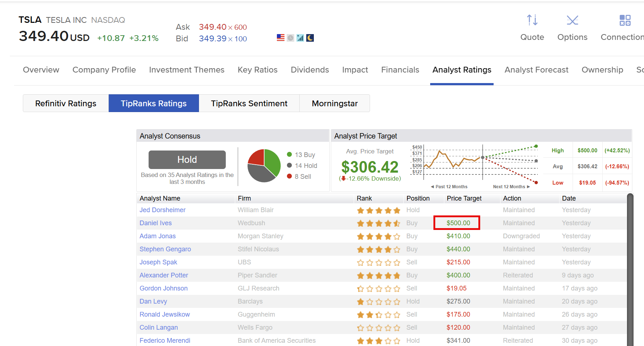Select the TipRanks Ratings button
Viewport: 644px width, 346px height.
154,103
